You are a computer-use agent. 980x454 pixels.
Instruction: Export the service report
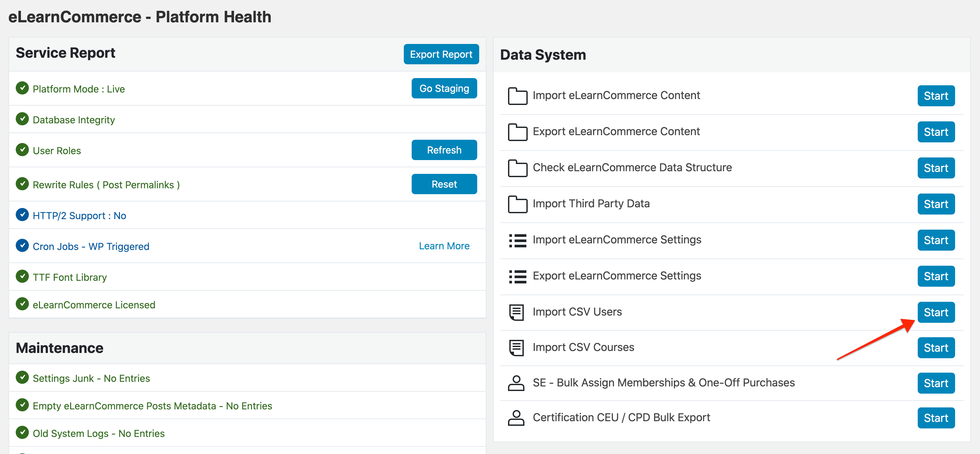tap(441, 54)
